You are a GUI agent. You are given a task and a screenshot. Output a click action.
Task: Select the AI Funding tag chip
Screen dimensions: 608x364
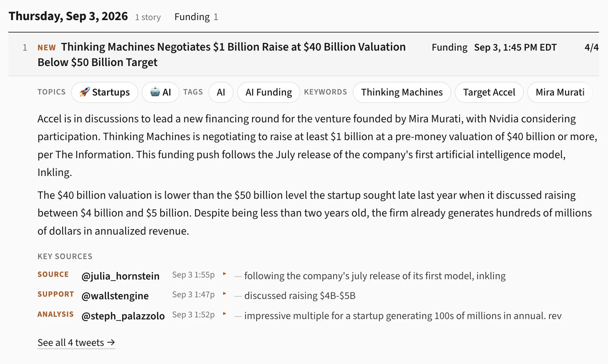coord(268,92)
